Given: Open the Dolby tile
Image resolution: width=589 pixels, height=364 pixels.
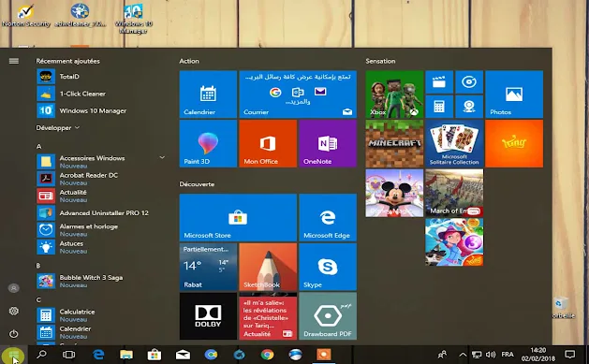Looking at the screenshot, I should click(x=208, y=316).
